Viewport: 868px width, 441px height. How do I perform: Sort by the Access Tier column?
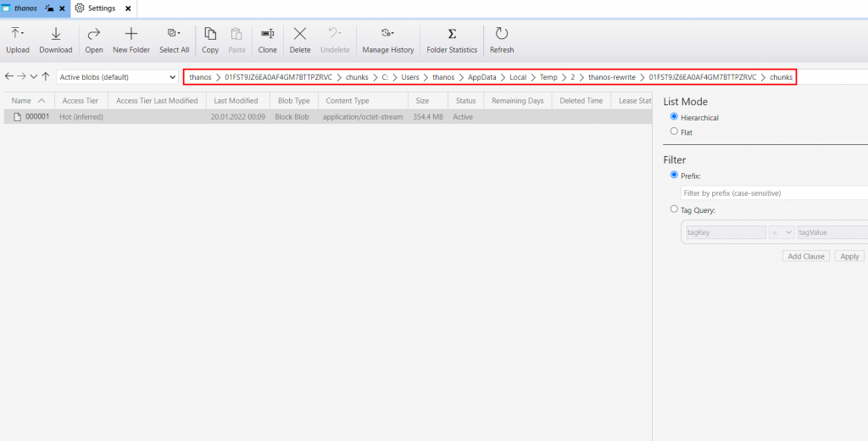coord(81,101)
